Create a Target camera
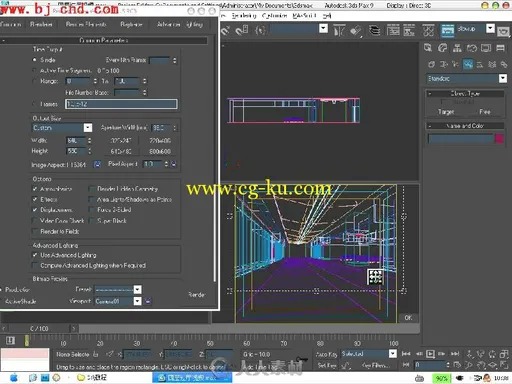 coord(446,112)
